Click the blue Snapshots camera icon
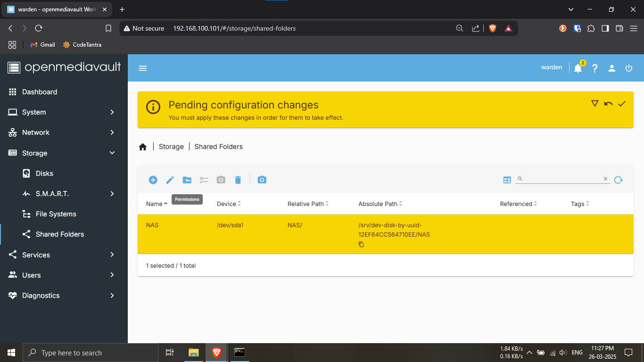This screenshot has height=362, width=644. coord(262,180)
